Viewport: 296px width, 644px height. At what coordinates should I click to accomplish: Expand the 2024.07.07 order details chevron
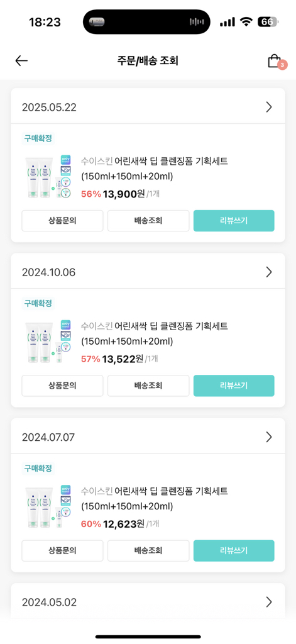[x=269, y=437]
